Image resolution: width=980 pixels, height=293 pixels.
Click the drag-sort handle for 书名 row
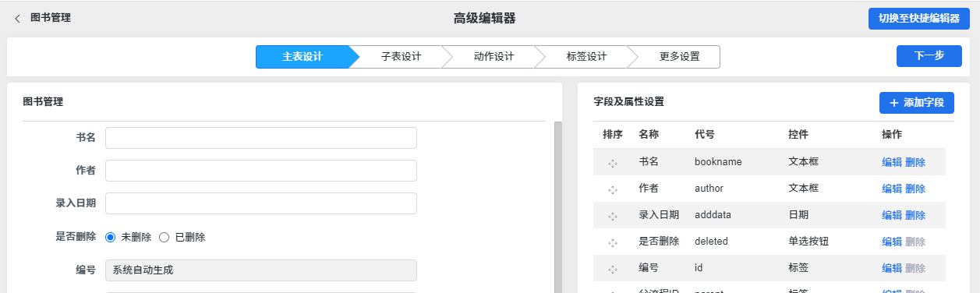tap(613, 163)
